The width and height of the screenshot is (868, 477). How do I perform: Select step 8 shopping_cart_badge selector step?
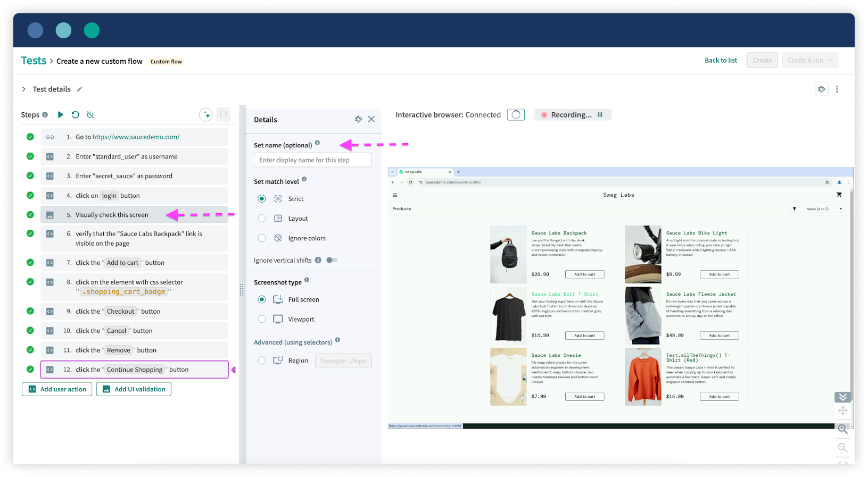(134, 287)
